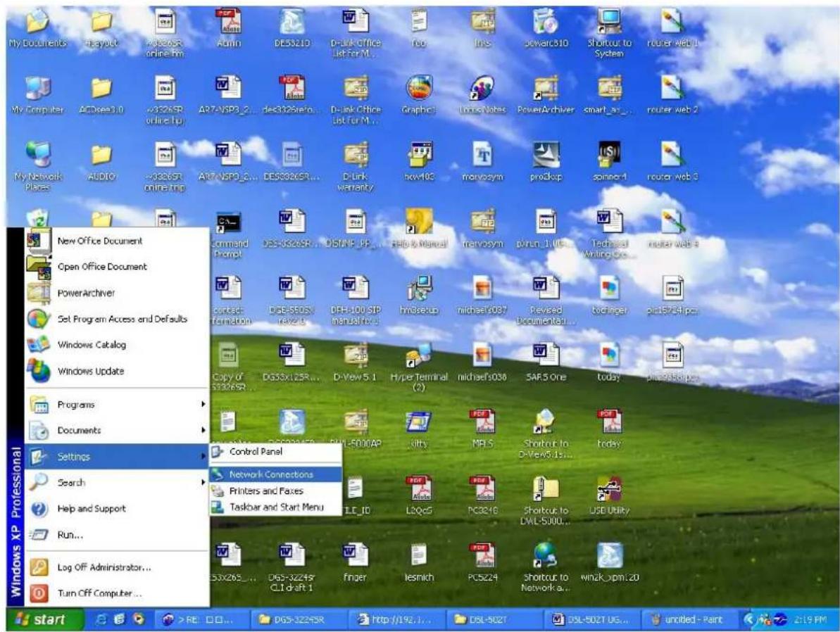This screenshot has width=840, height=632.
Task: Expand hidden tray icons arrow
Action: coord(748,619)
